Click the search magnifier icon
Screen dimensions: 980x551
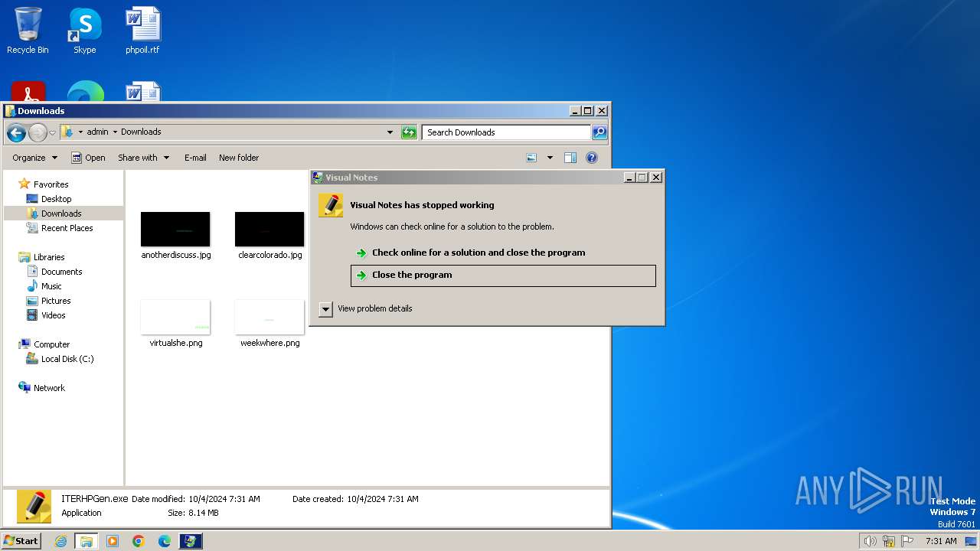click(599, 132)
